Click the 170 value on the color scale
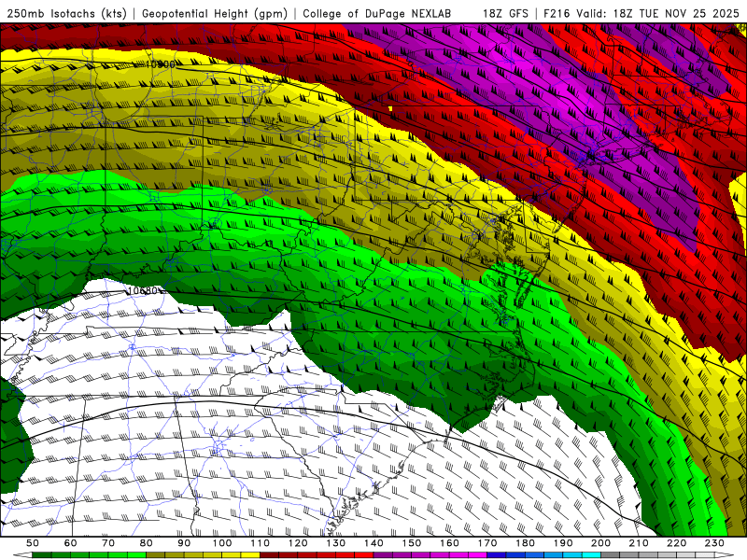This screenshot has width=747, height=560. tap(487, 543)
